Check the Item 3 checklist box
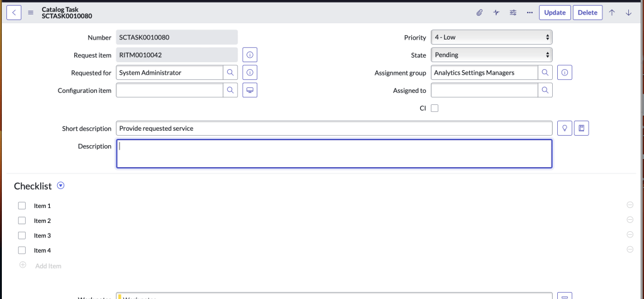The height and width of the screenshot is (299, 644). 22,236
